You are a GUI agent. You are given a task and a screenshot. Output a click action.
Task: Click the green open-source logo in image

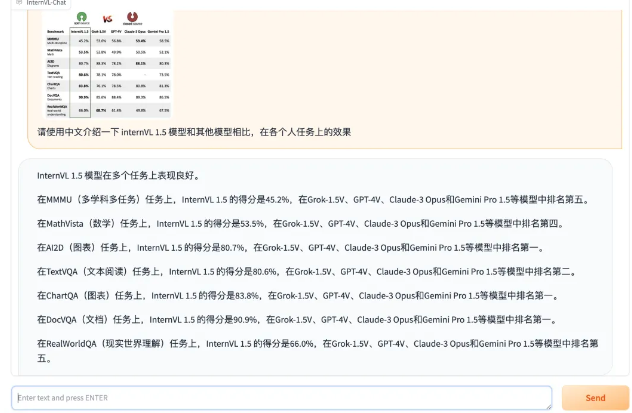tap(82, 17)
